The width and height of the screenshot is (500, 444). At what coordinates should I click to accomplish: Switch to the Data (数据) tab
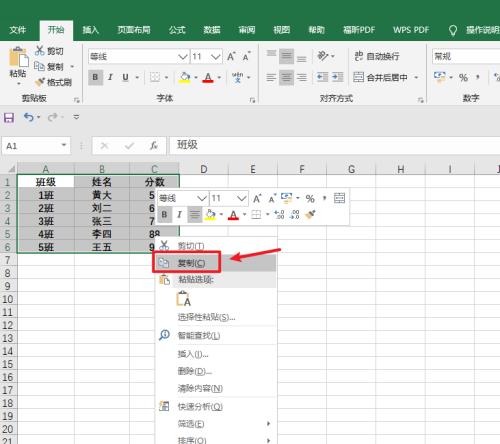[212, 30]
